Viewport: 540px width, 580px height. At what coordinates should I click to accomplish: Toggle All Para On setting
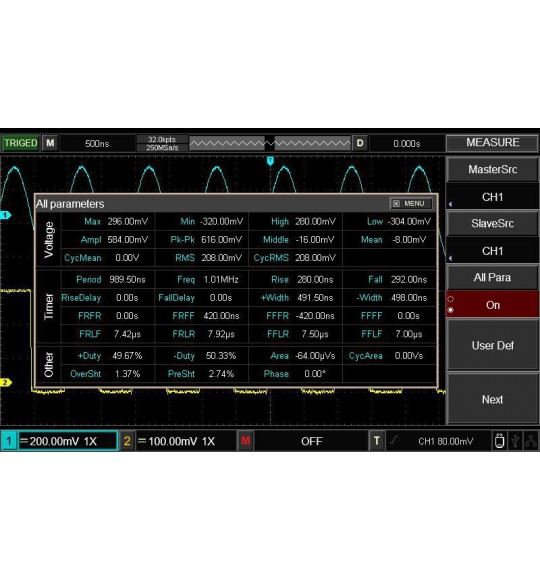493,304
